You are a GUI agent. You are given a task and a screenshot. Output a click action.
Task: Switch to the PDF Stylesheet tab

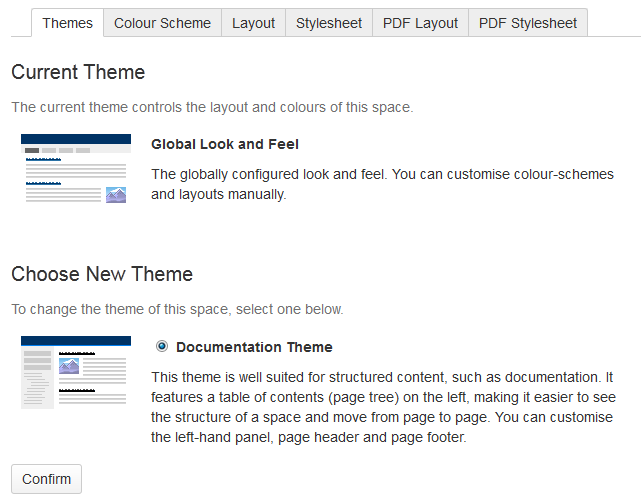coord(528,23)
